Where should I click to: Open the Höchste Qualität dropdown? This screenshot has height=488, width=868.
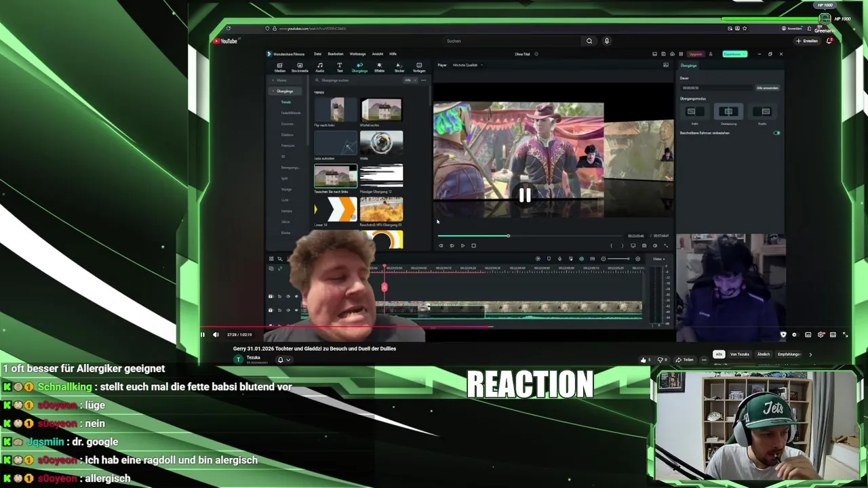click(468, 65)
